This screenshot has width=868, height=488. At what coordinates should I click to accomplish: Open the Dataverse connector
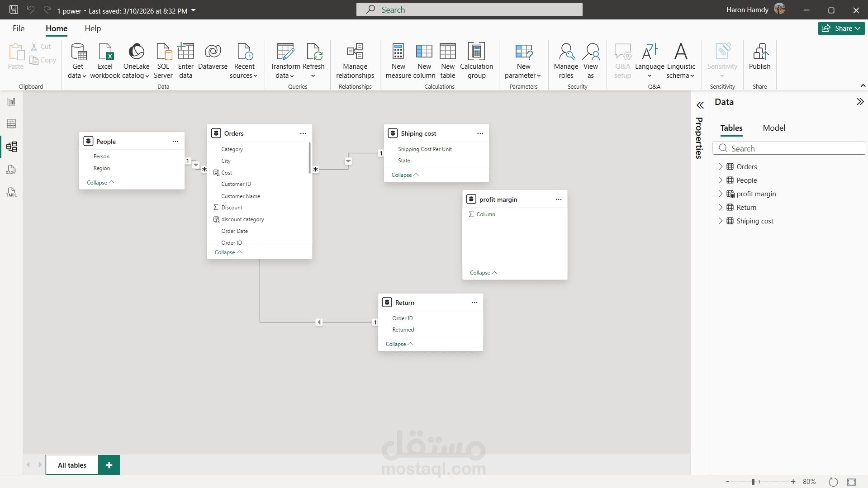213,57
